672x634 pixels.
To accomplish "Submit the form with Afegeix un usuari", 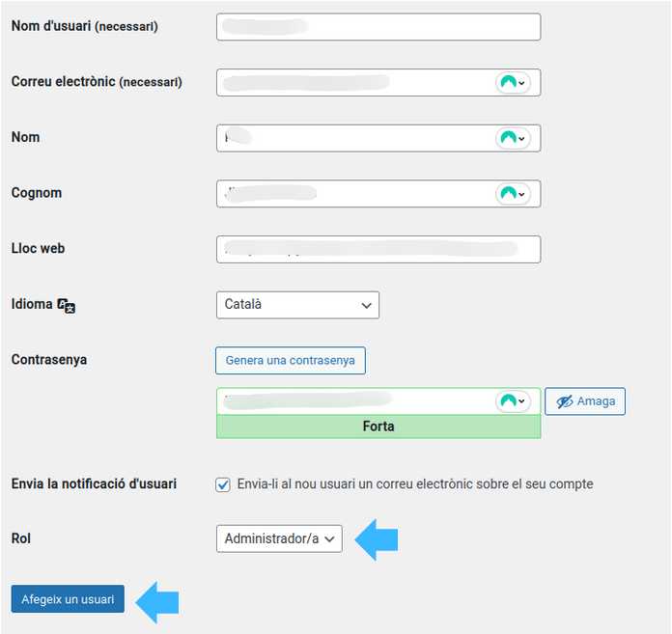I will pyautogui.click(x=68, y=599).
